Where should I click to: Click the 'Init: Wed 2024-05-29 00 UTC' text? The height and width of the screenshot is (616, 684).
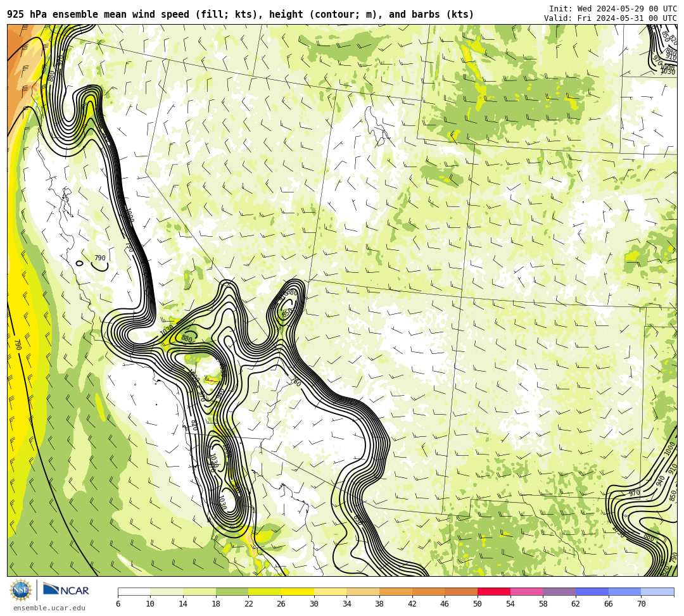click(613, 9)
